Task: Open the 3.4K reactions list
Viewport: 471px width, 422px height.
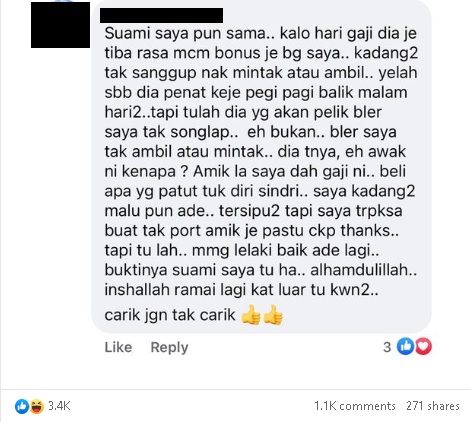Action: (x=59, y=406)
